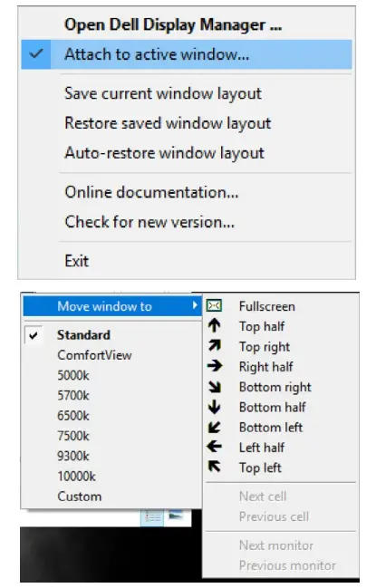Click the checkmark beside Standard preset
The image size is (376, 588).
pyautogui.click(x=34, y=335)
